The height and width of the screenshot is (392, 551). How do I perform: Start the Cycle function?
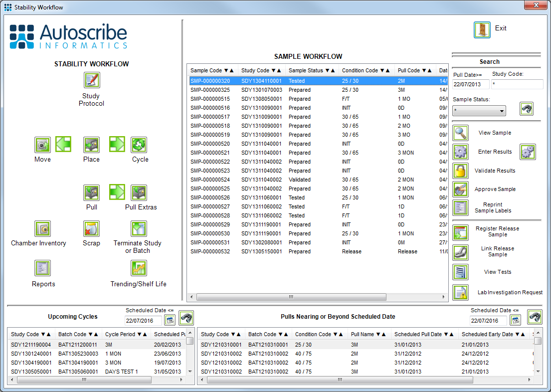point(140,145)
